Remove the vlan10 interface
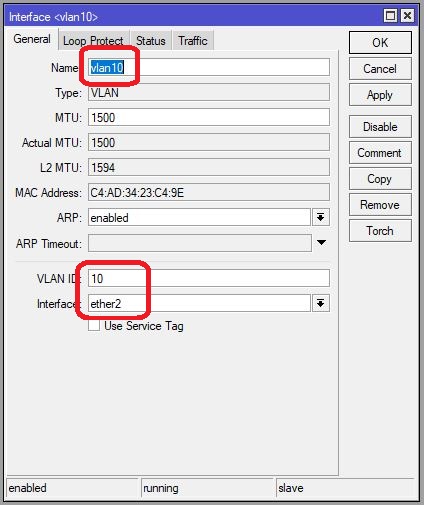Viewport: 424px width, 505px height. coord(380,205)
